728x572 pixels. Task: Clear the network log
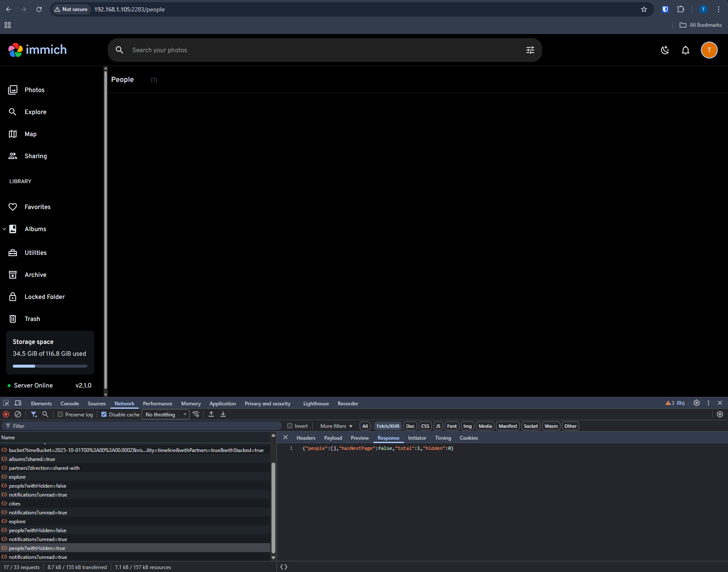tap(18, 414)
